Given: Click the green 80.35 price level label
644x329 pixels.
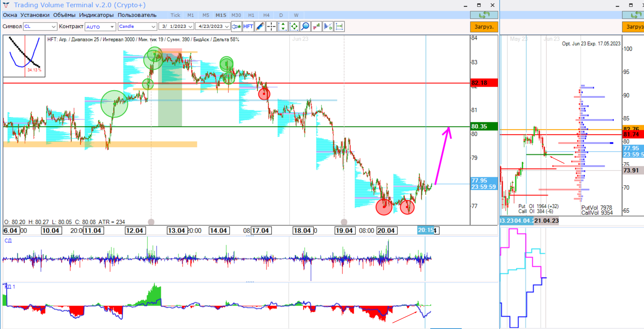Looking at the screenshot, I should tap(484, 126).
